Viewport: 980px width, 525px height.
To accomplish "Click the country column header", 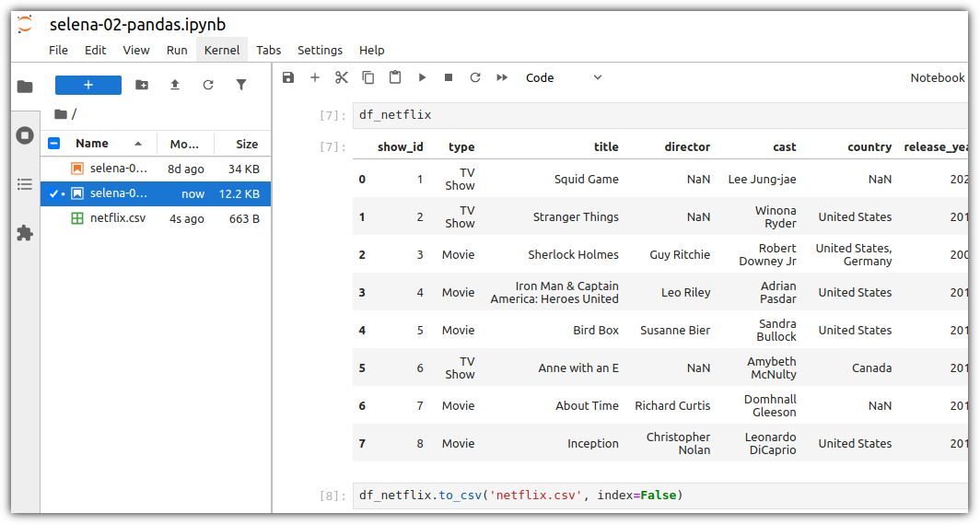I will click(869, 146).
